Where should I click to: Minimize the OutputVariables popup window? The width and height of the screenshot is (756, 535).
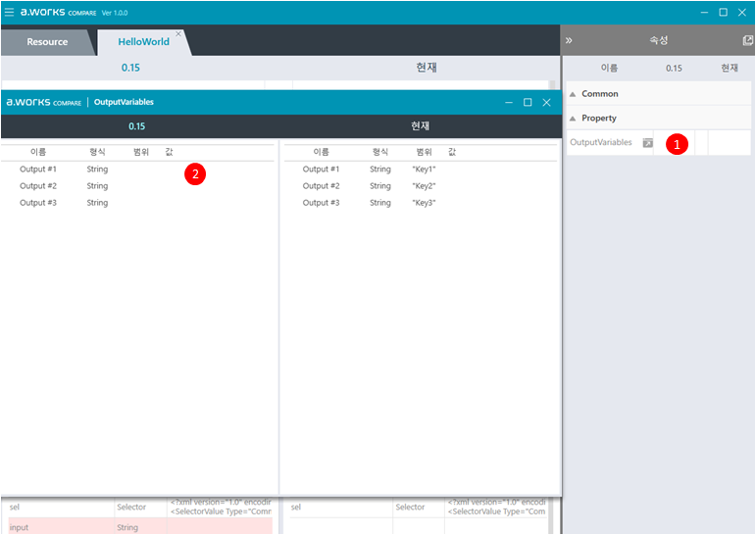[x=509, y=102]
